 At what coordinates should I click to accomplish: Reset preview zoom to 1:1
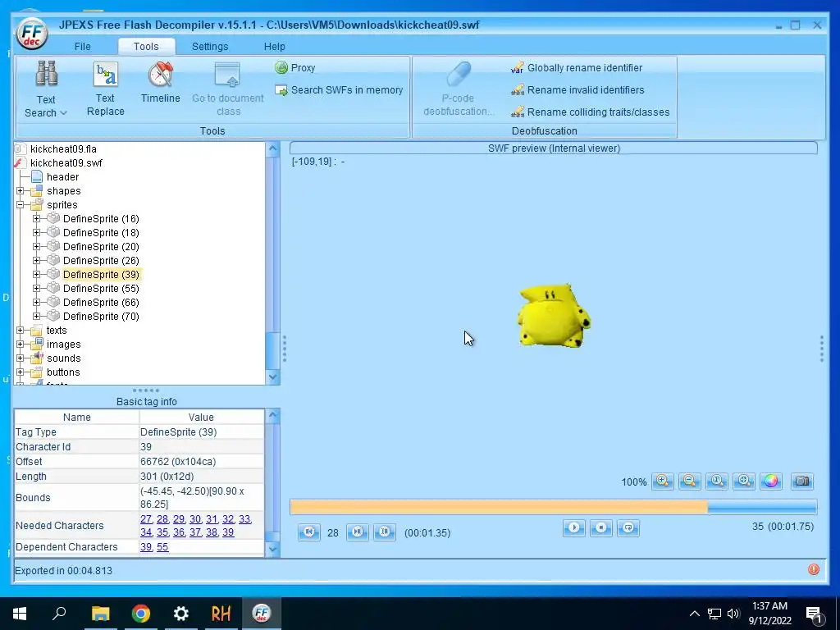coord(717,481)
